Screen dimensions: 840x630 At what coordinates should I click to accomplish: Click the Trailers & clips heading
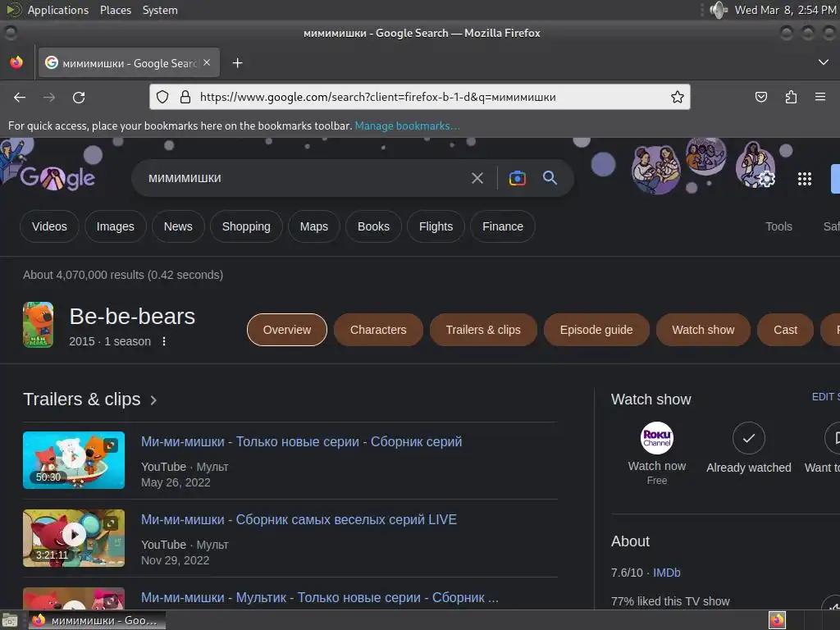click(x=81, y=399)
